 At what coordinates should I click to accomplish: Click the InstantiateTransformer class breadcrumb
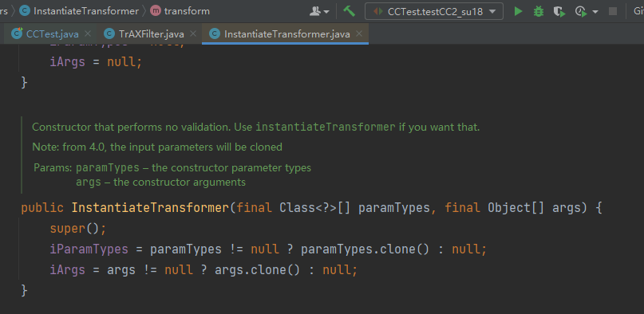(86, 11)
